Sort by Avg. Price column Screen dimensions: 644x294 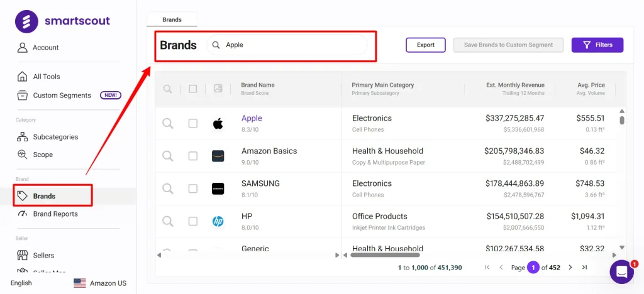click(591, 85)
